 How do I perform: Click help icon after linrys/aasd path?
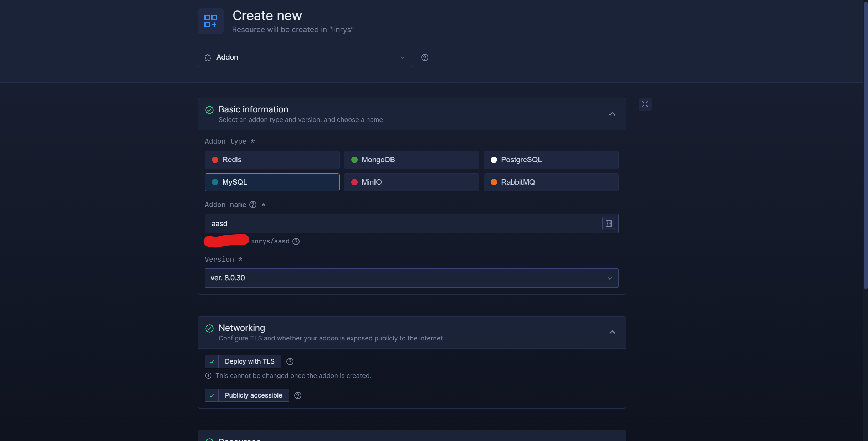296,241
